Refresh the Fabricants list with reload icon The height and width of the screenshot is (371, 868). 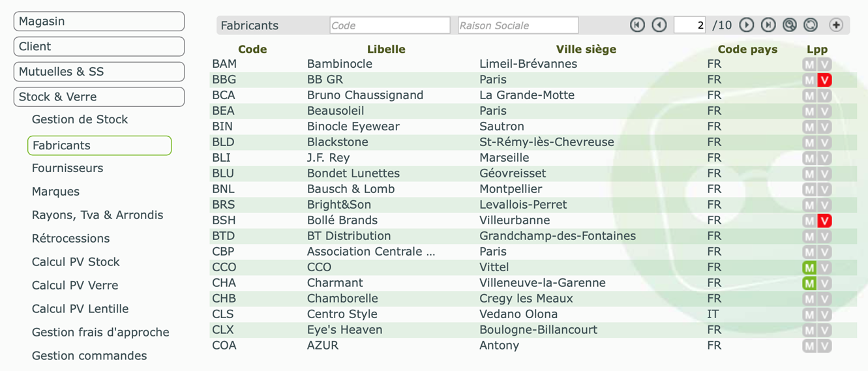[811, 25]
